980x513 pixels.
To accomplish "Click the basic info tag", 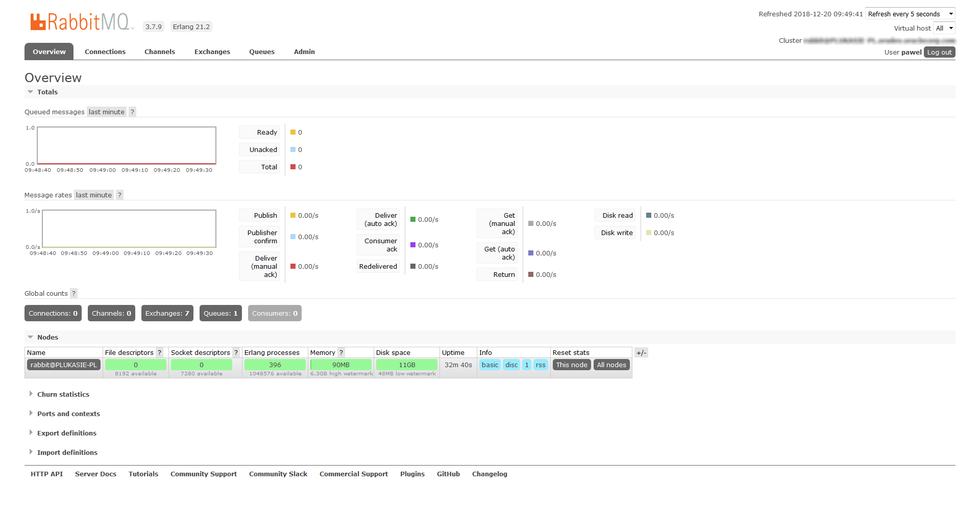I will click(490, 365).
